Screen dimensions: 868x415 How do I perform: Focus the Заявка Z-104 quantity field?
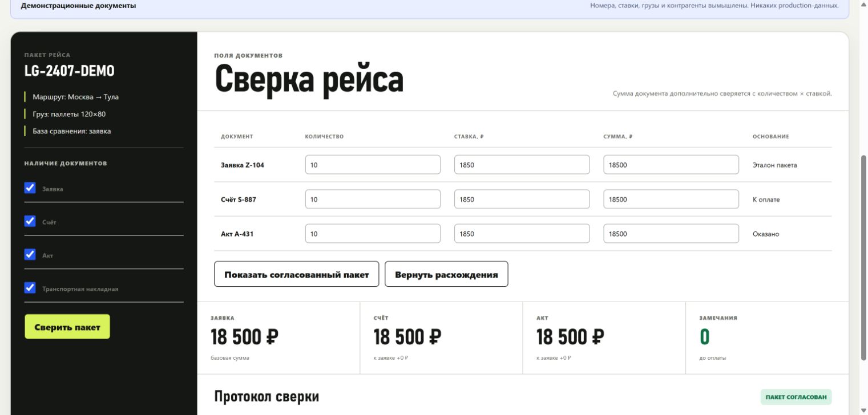click(373, 165)
